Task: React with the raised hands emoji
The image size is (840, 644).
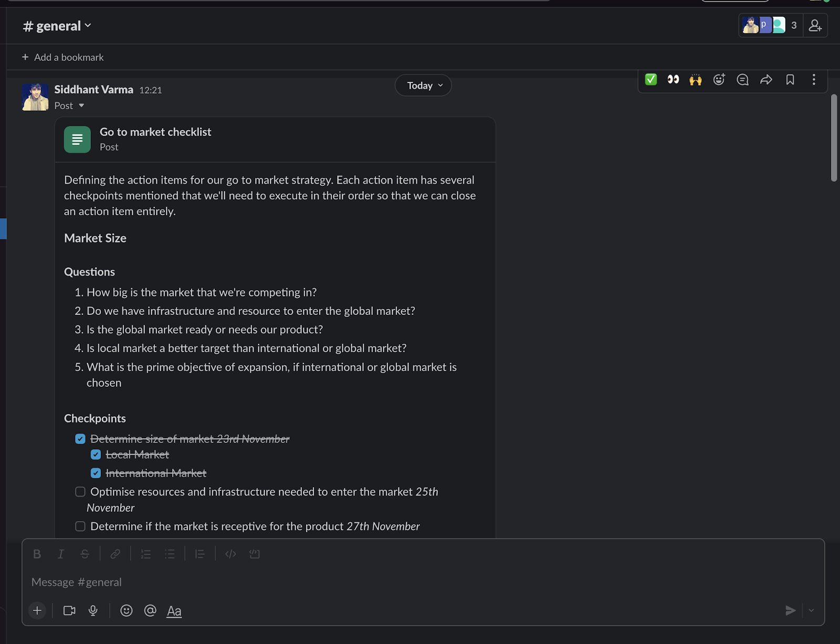Action: tap(695, 80)
